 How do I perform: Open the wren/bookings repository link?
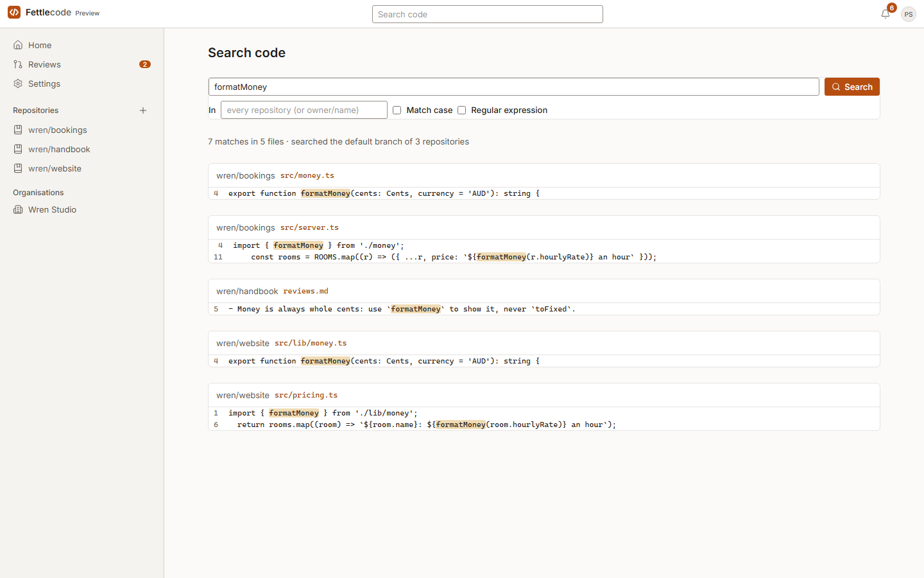click(x=81, y=130)
